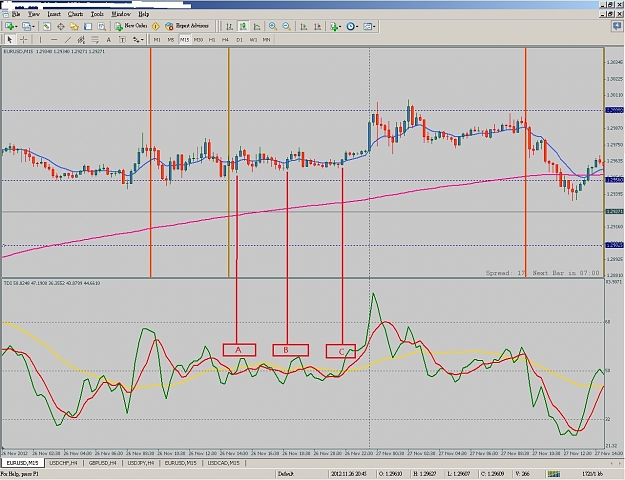Switch to the USDCAD,M15 chart tab
Screen dimensions: 625x480
[x=223, y=463]
